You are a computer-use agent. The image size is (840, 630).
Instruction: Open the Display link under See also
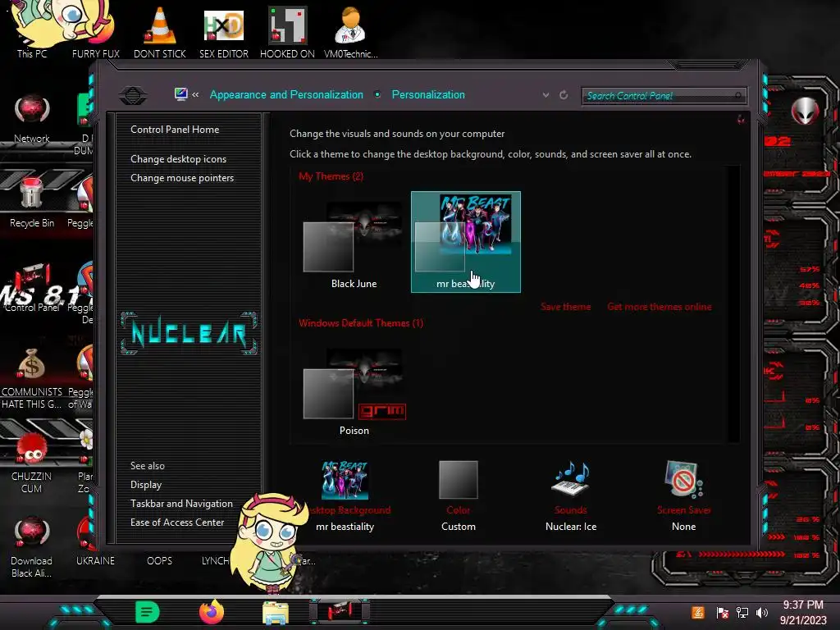coord(146,485)
